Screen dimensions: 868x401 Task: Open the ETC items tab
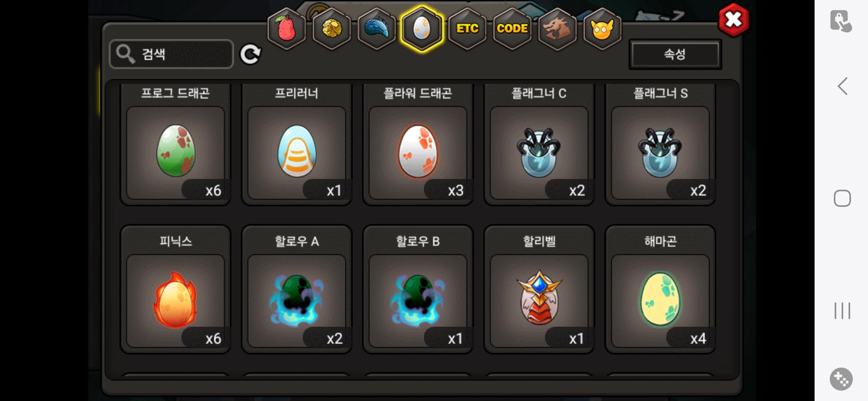tap(467, 29)
